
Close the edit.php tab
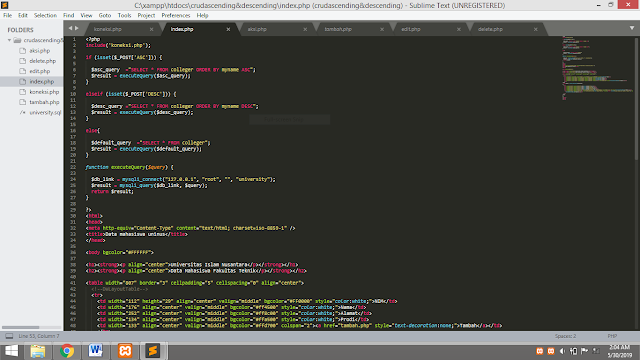pos(458,29)
